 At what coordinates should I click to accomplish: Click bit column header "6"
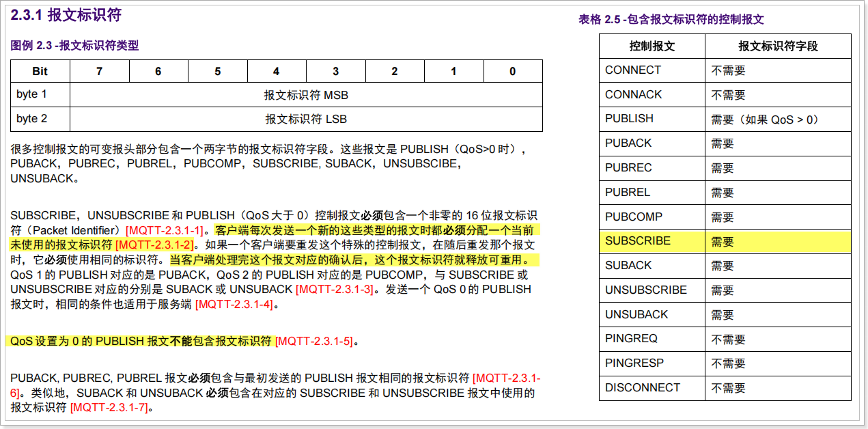coord(158,71)
